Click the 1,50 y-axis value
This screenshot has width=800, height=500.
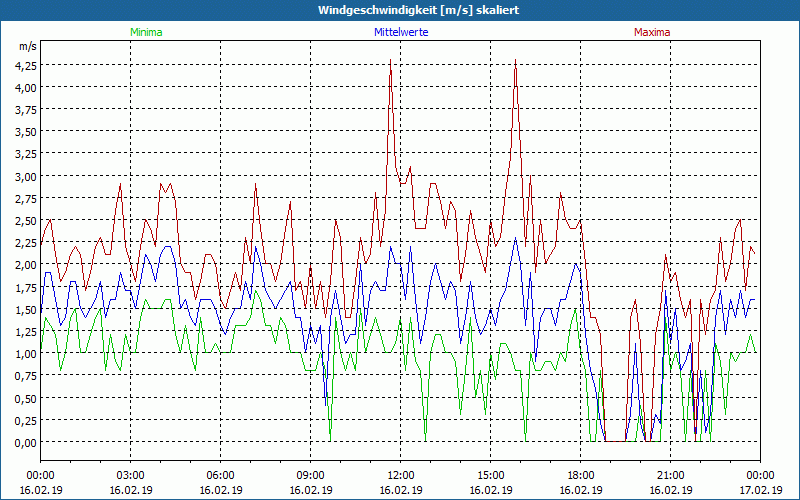(x=26, y=309)
